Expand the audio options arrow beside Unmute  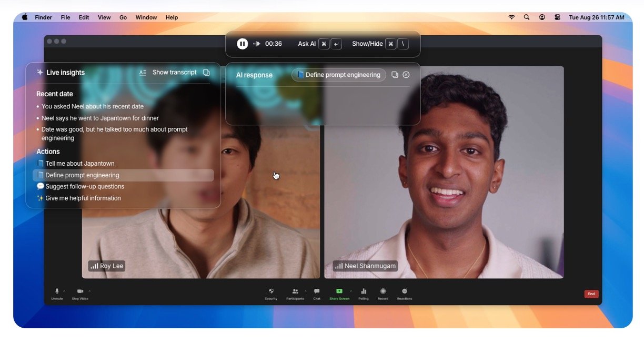click(64, 290)
